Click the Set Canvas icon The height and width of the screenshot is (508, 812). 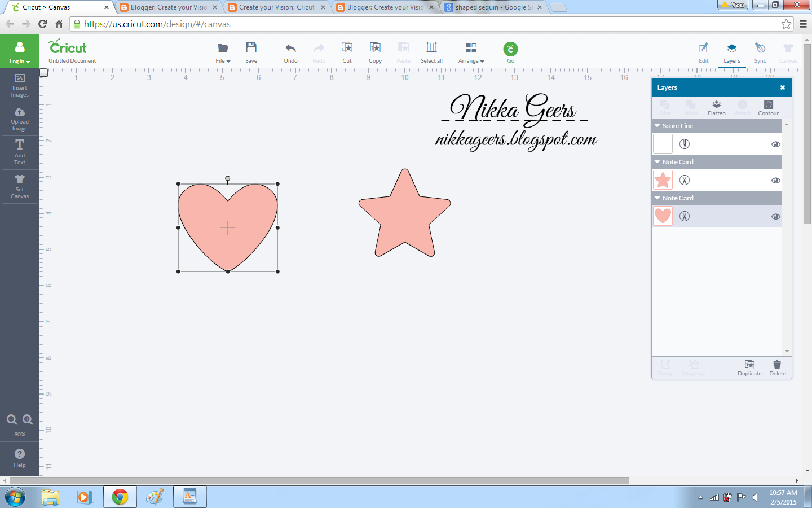(x=20, y=186)
